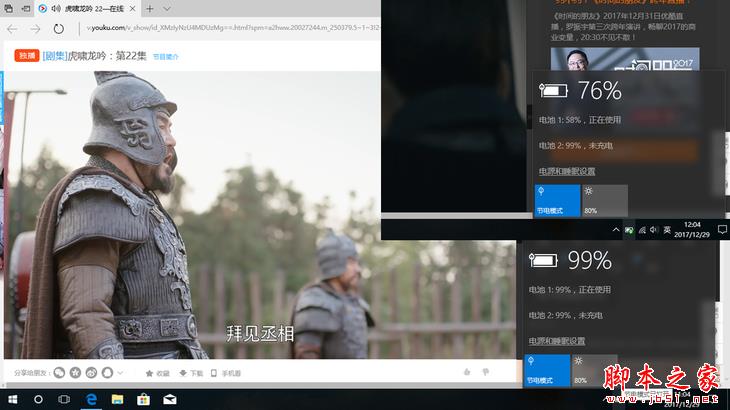Click 手机看 watch on phone
Image resolution: width=730 pixels, height=410 pixels.
tap(226, 373)
